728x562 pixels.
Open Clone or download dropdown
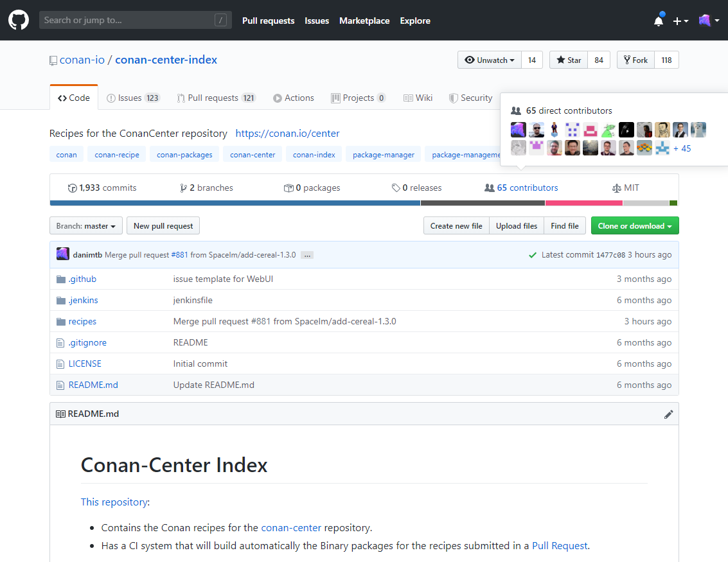(x=635, y=226)
